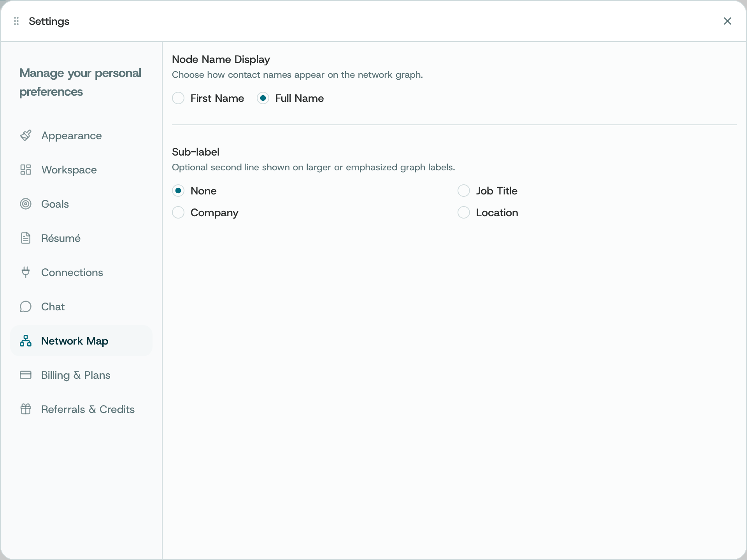The width and height of the screenshot is (747, 560).
Task: Go to the Goals section
Action: point(81,204)
